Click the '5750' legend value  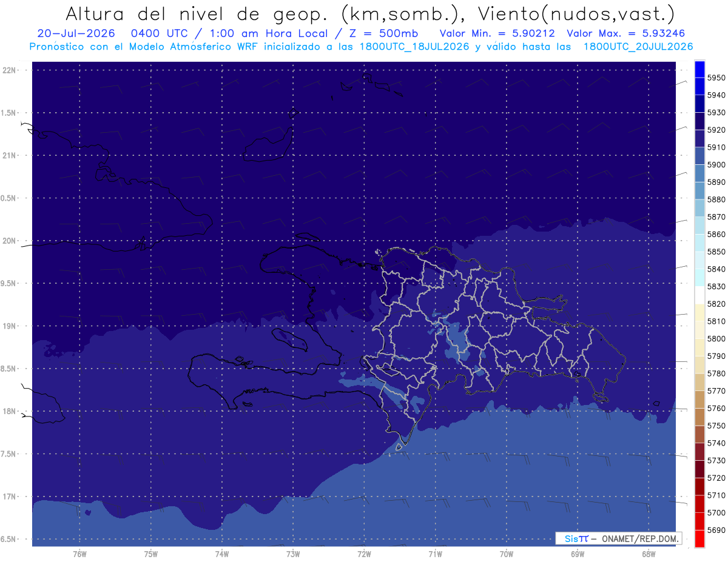[x=716, y=426]
